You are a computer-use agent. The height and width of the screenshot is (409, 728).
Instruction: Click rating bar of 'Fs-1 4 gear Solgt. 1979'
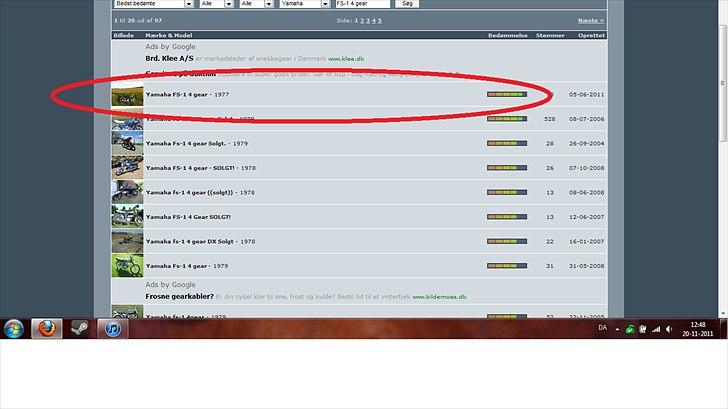507,143
